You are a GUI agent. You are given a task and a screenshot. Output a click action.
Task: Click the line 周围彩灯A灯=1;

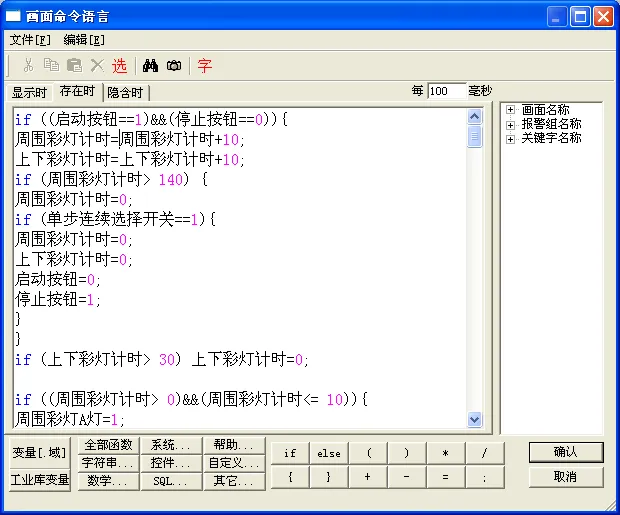[x=70, y=419]
